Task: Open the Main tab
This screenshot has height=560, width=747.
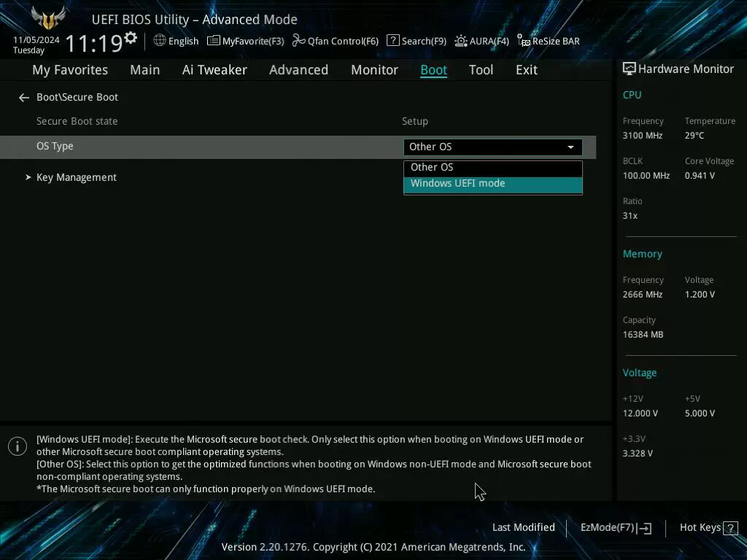Action: [x=145, y=70]
